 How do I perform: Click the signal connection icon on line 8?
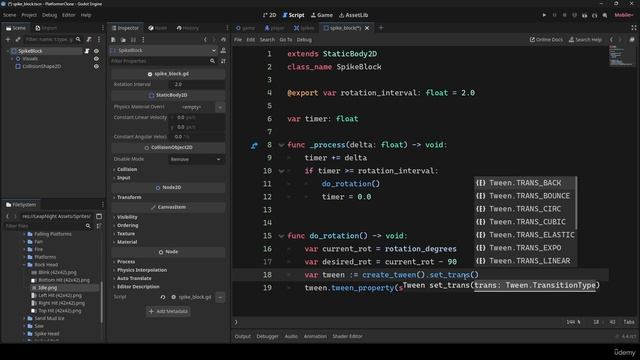pyautogui.click(x=254, y=145)
